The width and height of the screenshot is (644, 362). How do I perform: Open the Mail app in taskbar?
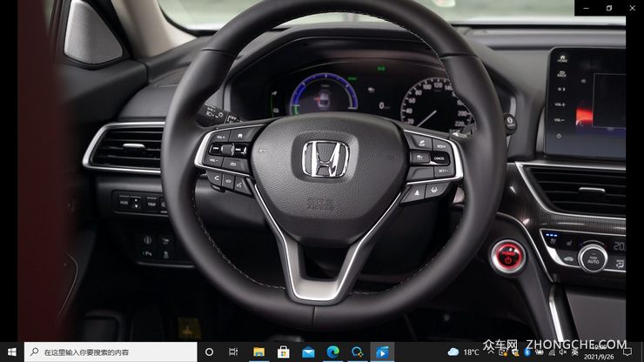coord(308,352)
